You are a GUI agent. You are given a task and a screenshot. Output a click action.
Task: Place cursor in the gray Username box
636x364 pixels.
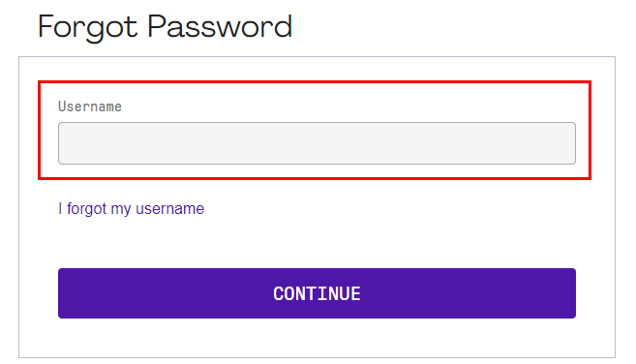pos(317,143)
